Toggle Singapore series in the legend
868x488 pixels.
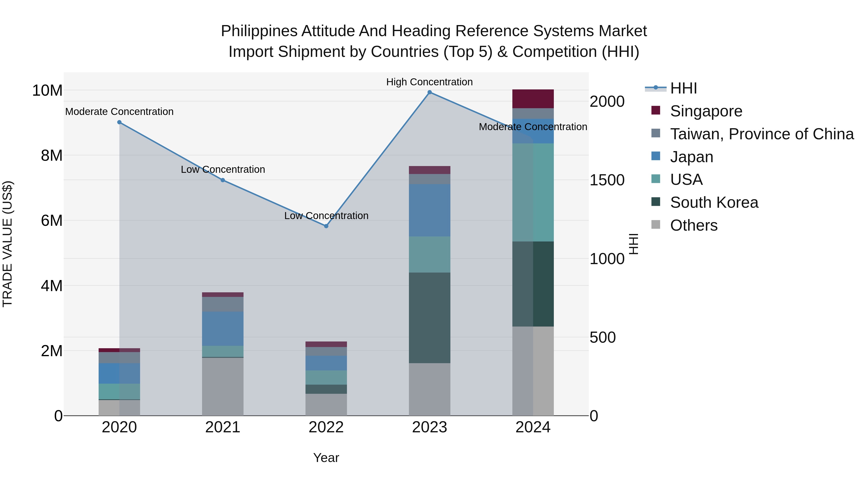coord(697,111)
